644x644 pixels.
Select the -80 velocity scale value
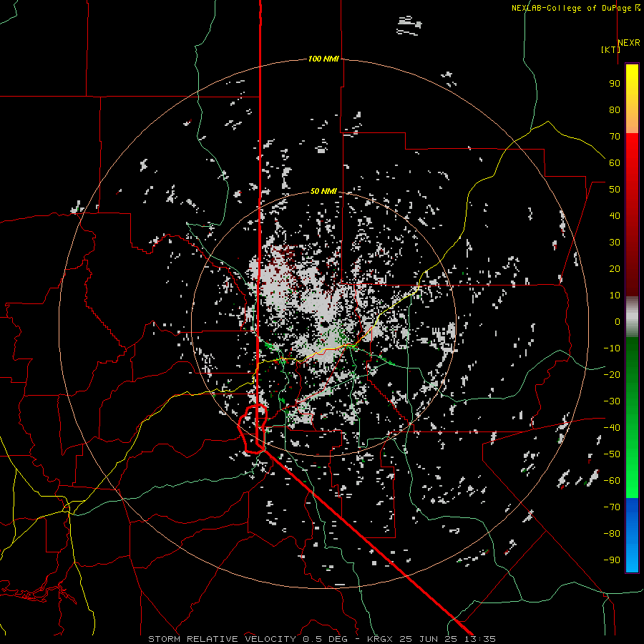(x=612, y=534)
